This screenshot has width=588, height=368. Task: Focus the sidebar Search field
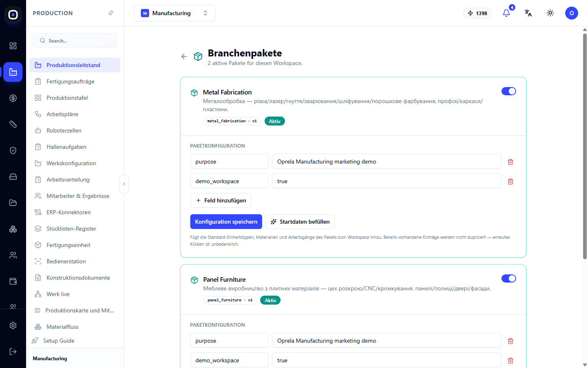pyautogui.click(x=75, y=40)
